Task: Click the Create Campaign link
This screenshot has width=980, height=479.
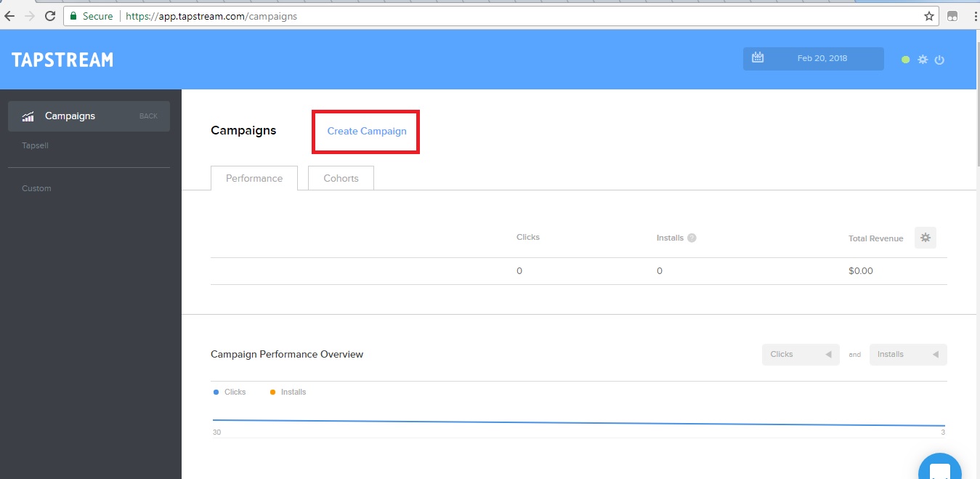Action: click(367, 131)
